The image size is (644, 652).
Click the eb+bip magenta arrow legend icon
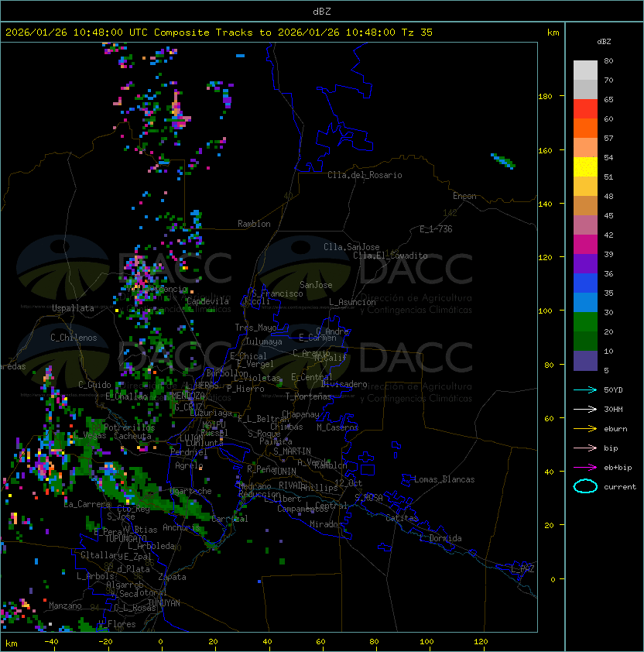[585, 468]
